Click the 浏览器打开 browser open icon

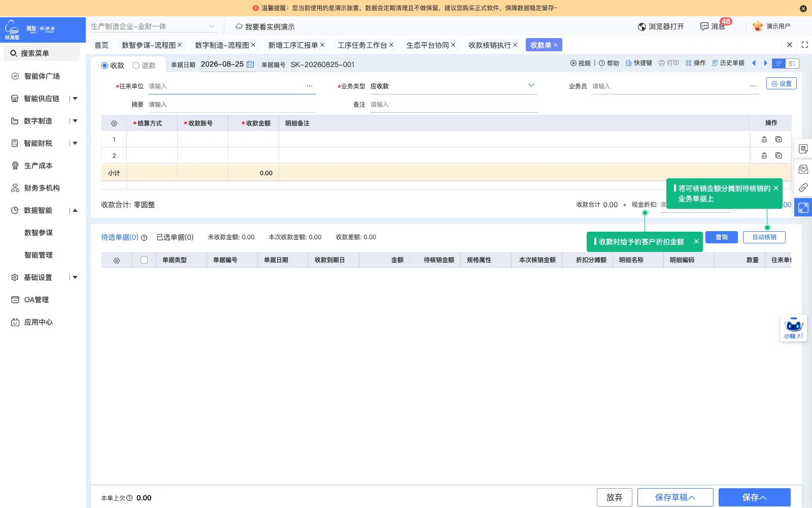pos(642,26)
